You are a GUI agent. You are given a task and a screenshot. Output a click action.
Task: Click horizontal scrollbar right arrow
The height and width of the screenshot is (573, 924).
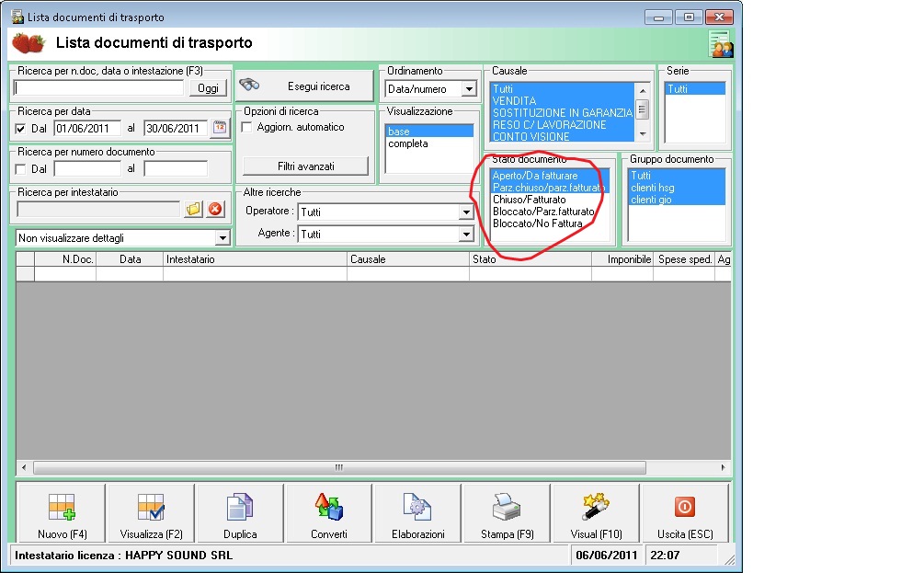coord(723,467)
